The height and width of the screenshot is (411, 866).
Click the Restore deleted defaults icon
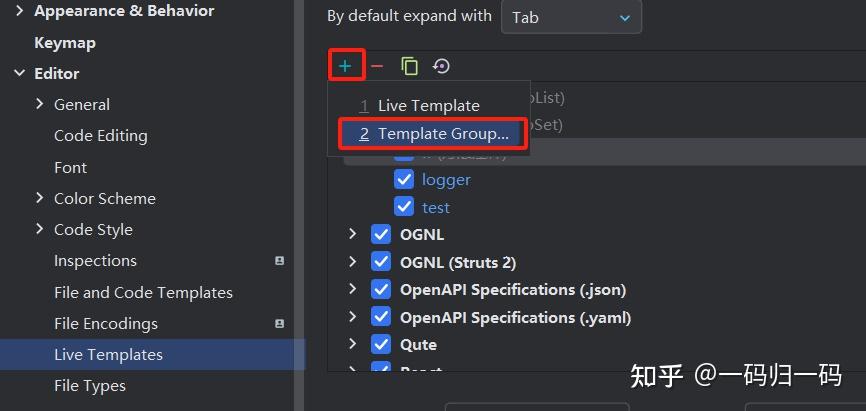[441, 66]
